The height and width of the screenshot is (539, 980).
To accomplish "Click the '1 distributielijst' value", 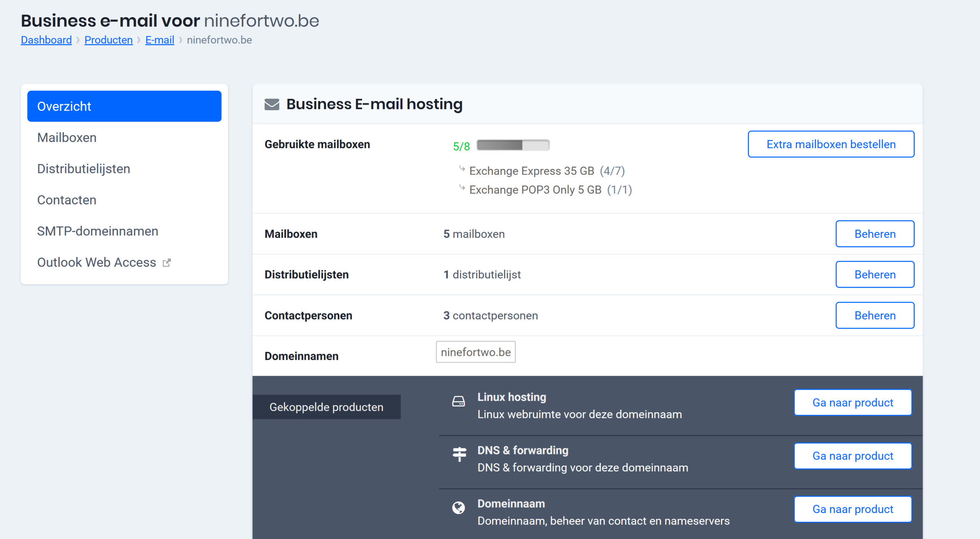I will click(x=482, y=274).
